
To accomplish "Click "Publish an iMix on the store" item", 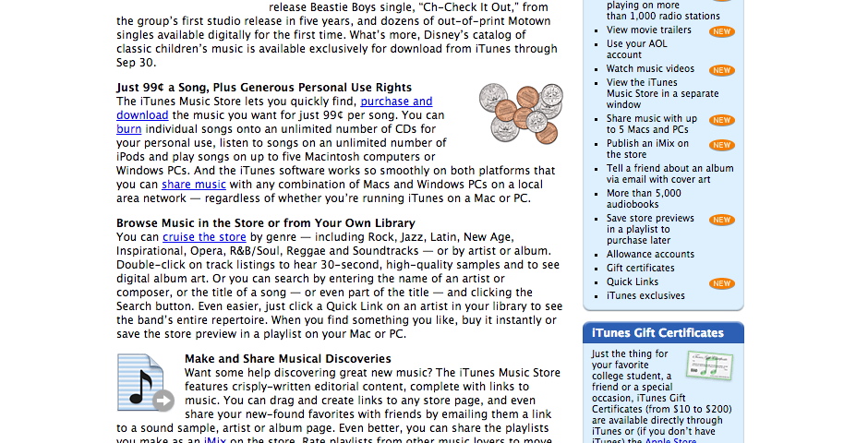I will [647, 149].
